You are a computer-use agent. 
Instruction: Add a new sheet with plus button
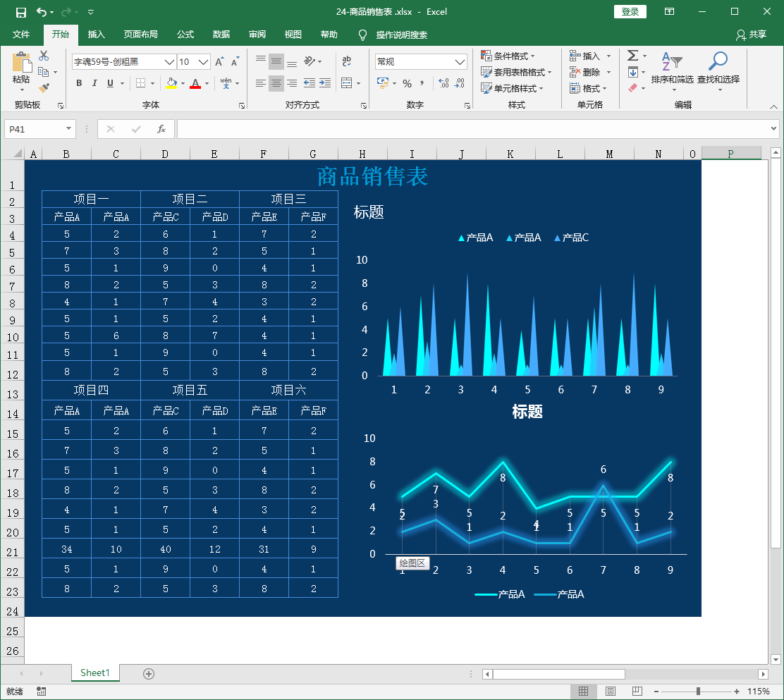[x=149, y=674]
